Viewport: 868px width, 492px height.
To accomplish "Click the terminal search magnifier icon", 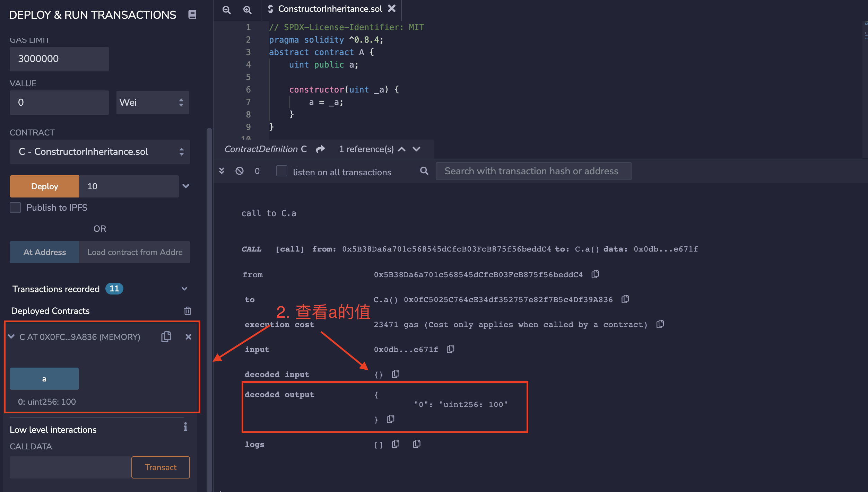I will [x=424, y=171].
